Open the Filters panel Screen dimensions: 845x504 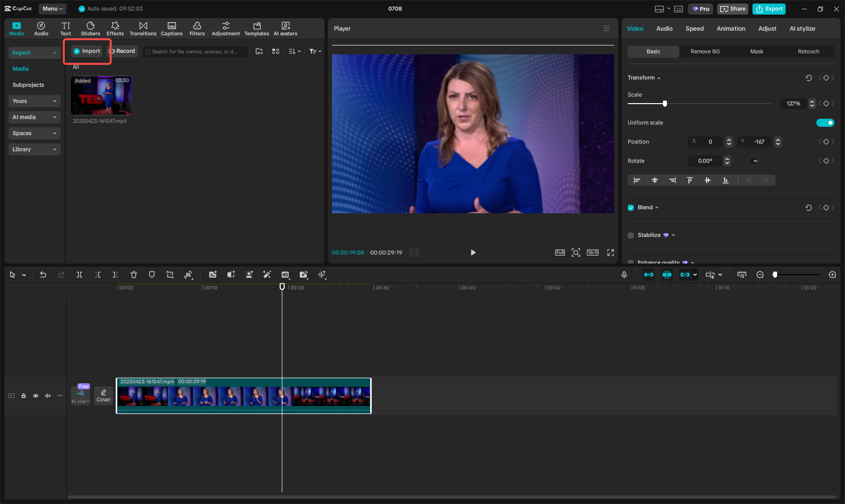(x=197, y=29)
